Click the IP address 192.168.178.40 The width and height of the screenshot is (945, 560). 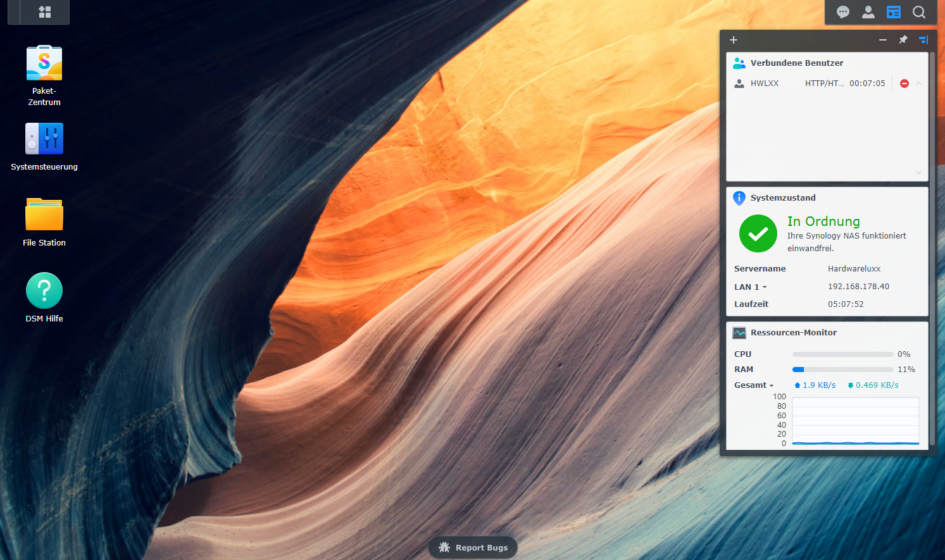point(858,287)
